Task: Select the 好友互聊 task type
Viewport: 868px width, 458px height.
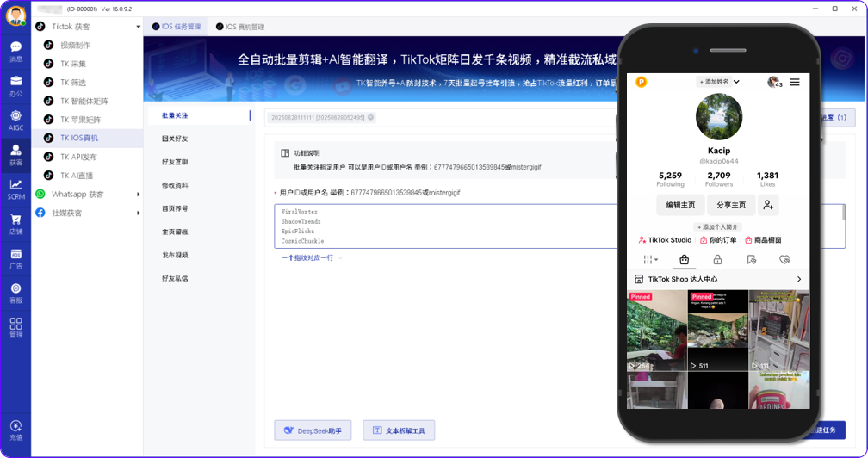Action: [175, 162]
